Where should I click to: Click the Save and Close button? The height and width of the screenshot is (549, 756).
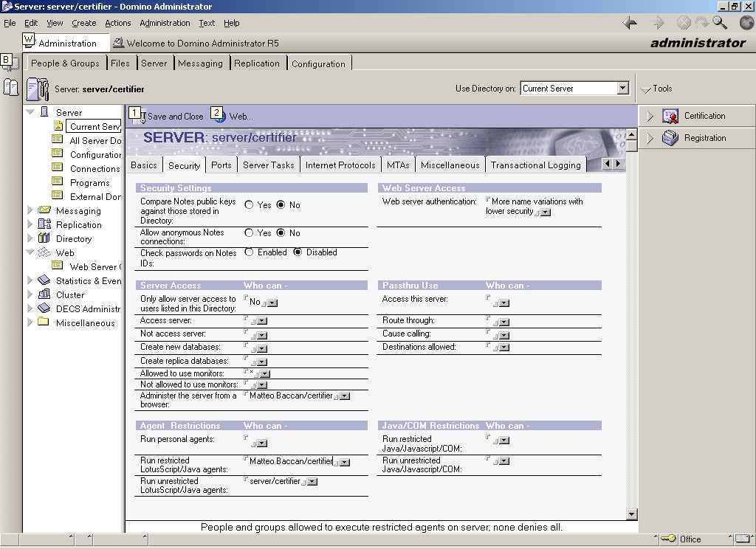tap(166, 117)
